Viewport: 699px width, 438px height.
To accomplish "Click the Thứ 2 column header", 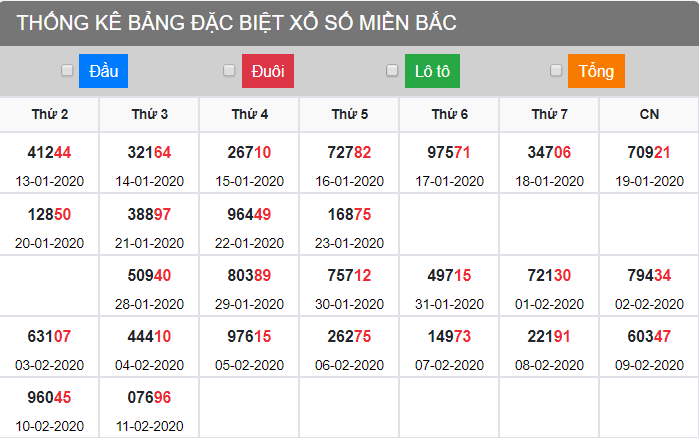I will point(50,114).
